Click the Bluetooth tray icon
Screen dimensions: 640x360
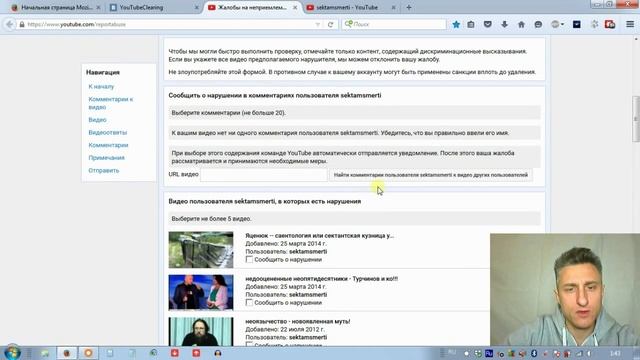(x=534, y=353)
